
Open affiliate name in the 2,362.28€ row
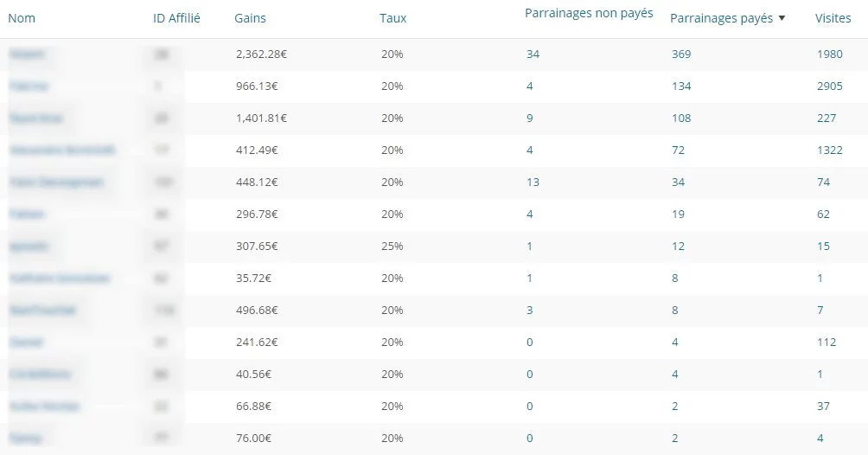point(27,54)
